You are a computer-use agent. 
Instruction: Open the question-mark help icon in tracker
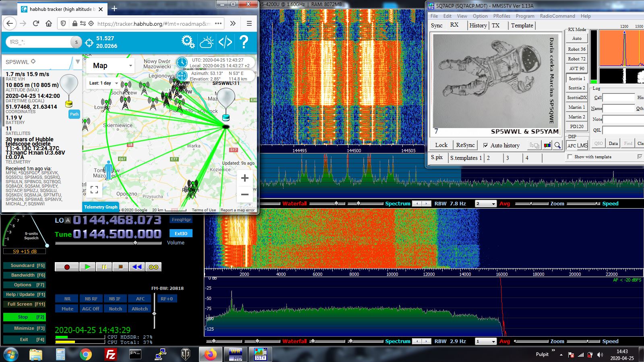click(244, 41)
